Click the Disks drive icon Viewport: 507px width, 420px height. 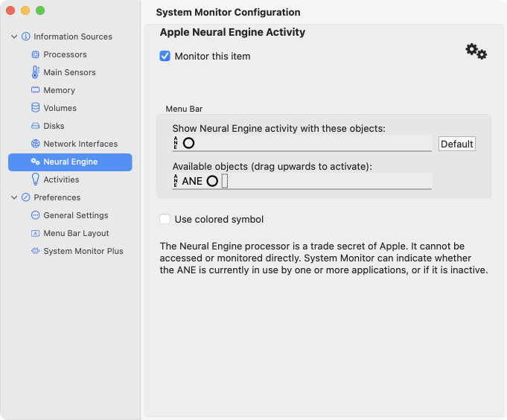pyautogui.click(x=35, y=126)
